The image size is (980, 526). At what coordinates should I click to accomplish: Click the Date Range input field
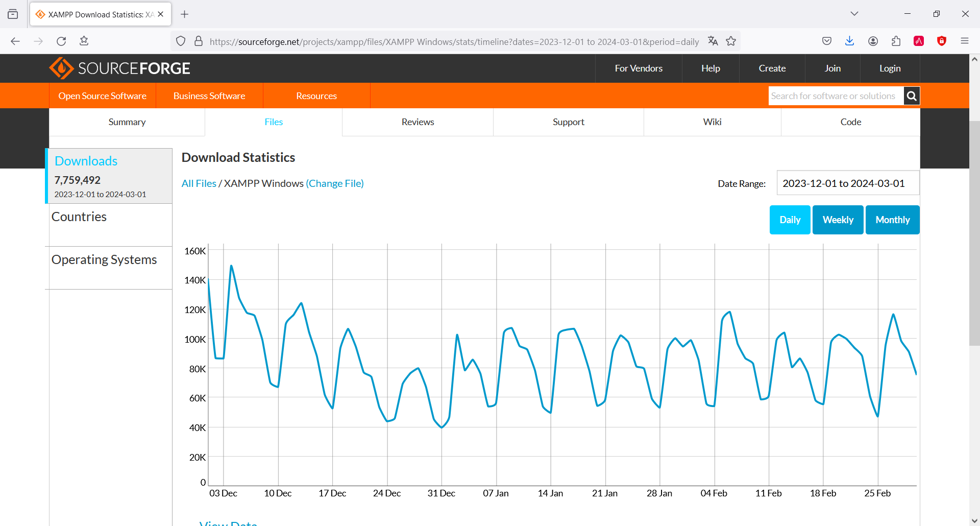[x=848, y=183]
